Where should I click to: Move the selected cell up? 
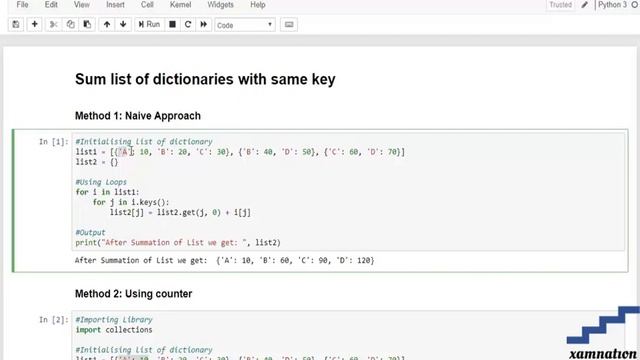click(107, 24)
